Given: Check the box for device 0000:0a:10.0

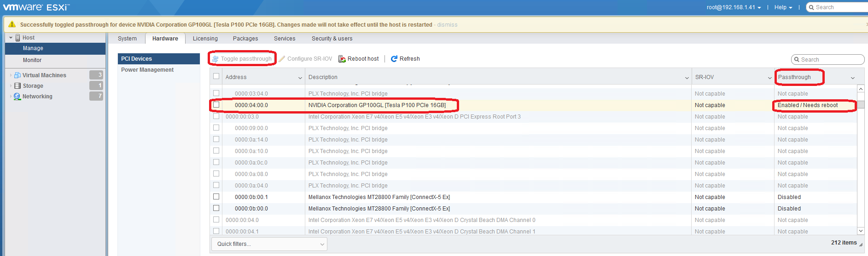Looking at the screenshot, I should pyautogui.click(x=216, y=151).
